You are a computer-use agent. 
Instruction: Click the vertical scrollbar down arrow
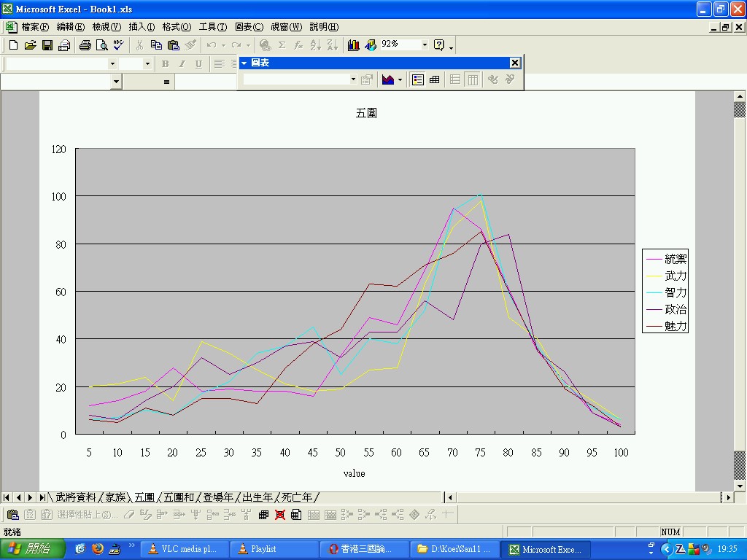[740, 486]
